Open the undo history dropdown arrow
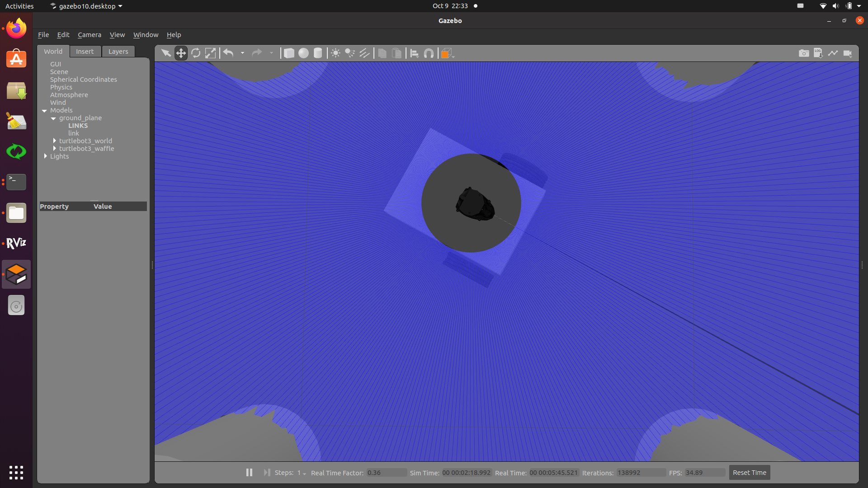This screenshot has width=868, height=488. coord(242,53)
